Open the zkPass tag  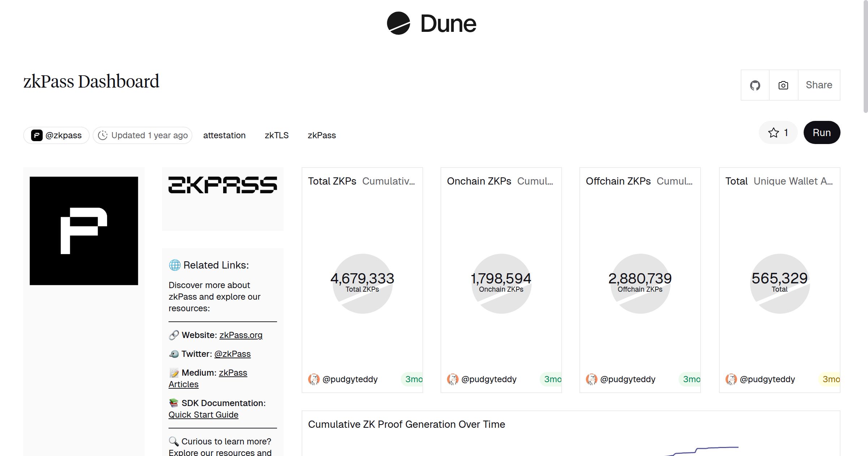click(322, 135)
